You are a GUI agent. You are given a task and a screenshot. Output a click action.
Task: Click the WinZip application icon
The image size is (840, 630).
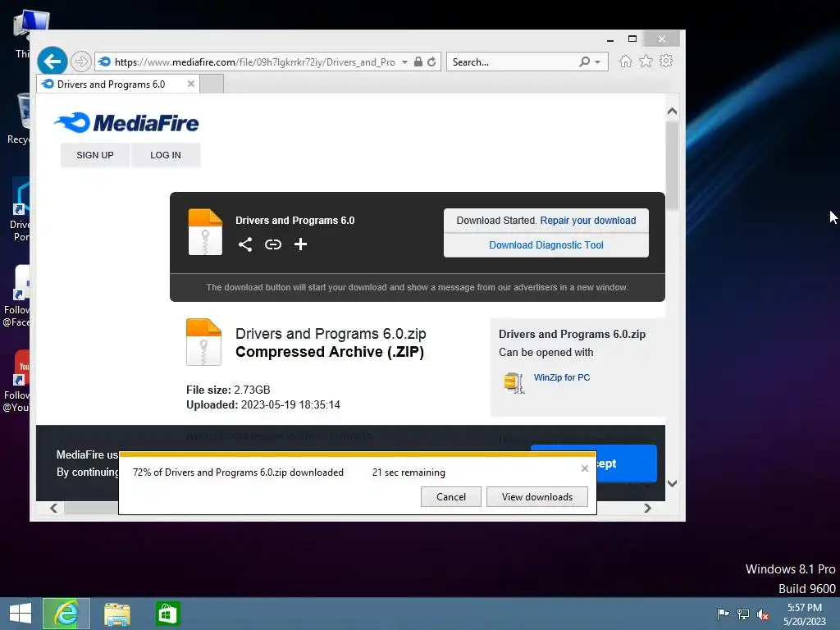(x=514, y=382)
